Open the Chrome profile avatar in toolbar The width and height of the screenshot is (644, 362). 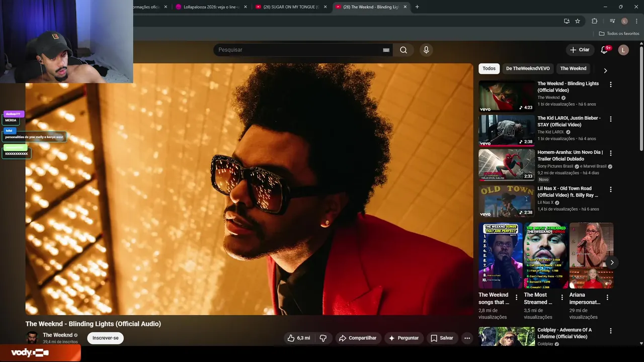point(624,21)
